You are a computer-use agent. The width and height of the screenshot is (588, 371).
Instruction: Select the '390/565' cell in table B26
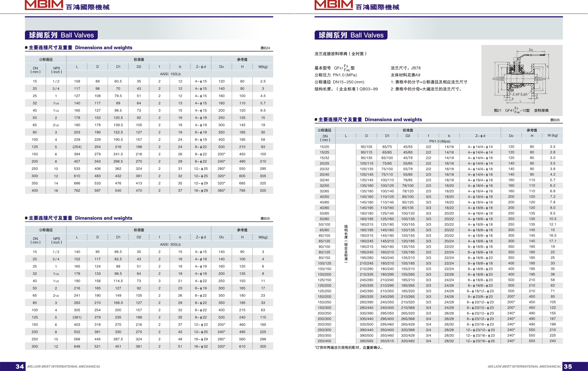pyautogui.click(x=367, y=341)
